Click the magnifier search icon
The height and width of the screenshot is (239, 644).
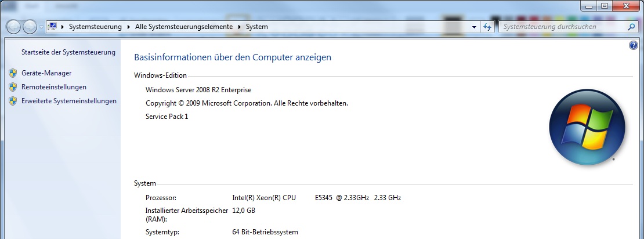[632, 27]
